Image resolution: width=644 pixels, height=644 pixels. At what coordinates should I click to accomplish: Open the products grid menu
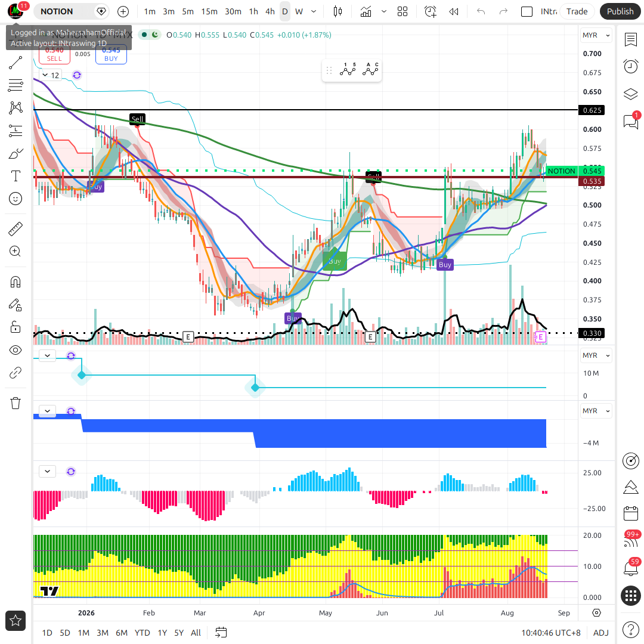[631, 596]
